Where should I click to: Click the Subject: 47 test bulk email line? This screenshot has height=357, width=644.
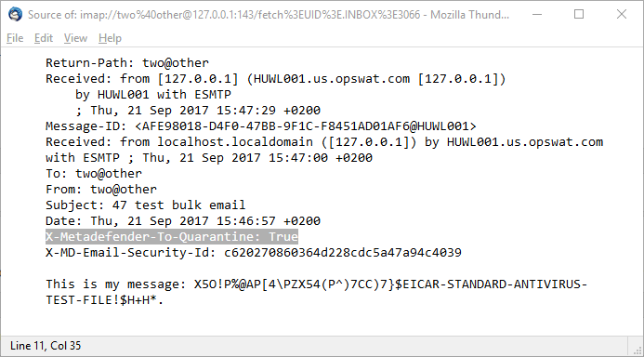click(x=145, y=205)
